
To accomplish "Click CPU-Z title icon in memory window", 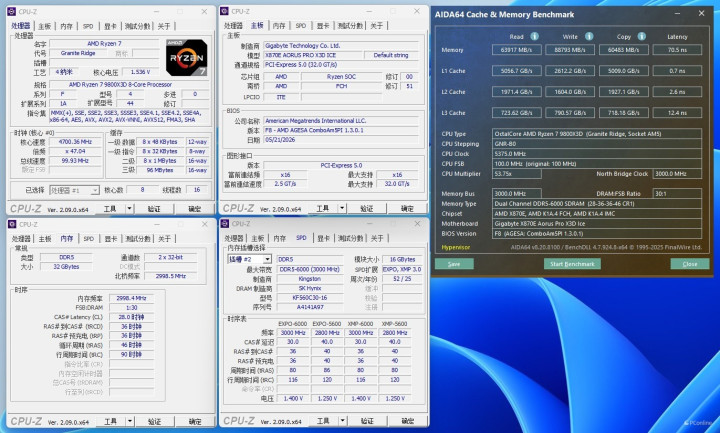I will tap(12, 224).
